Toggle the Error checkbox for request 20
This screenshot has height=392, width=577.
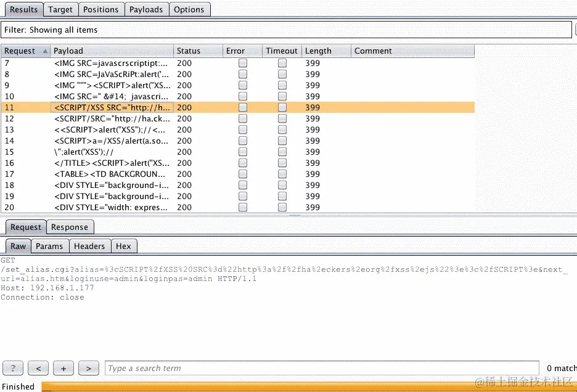click(x=242, y=207)
